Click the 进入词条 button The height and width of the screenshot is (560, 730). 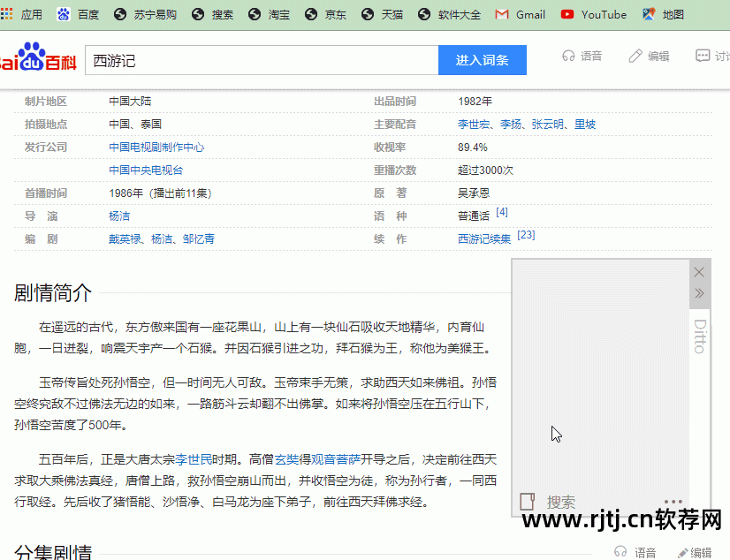483,60
